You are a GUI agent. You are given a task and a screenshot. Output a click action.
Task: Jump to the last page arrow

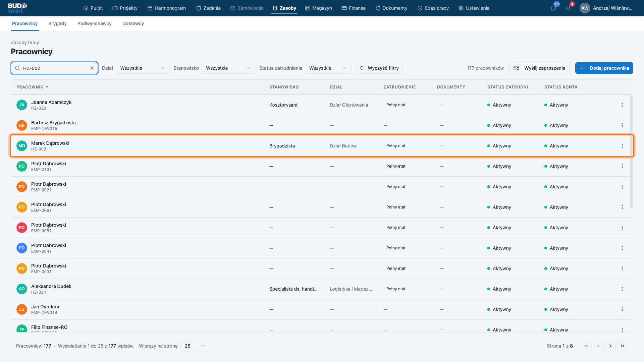pyautogui.click(x=623, y=346)
